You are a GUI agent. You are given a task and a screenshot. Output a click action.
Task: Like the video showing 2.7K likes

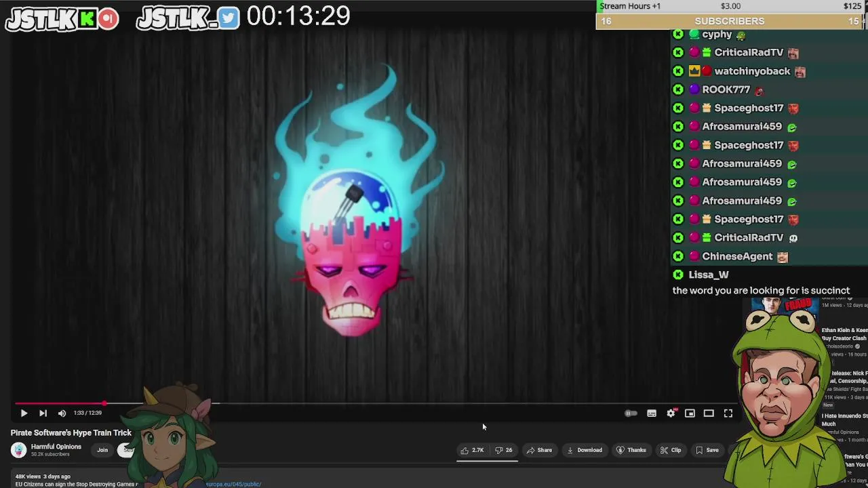pos(473,450)
